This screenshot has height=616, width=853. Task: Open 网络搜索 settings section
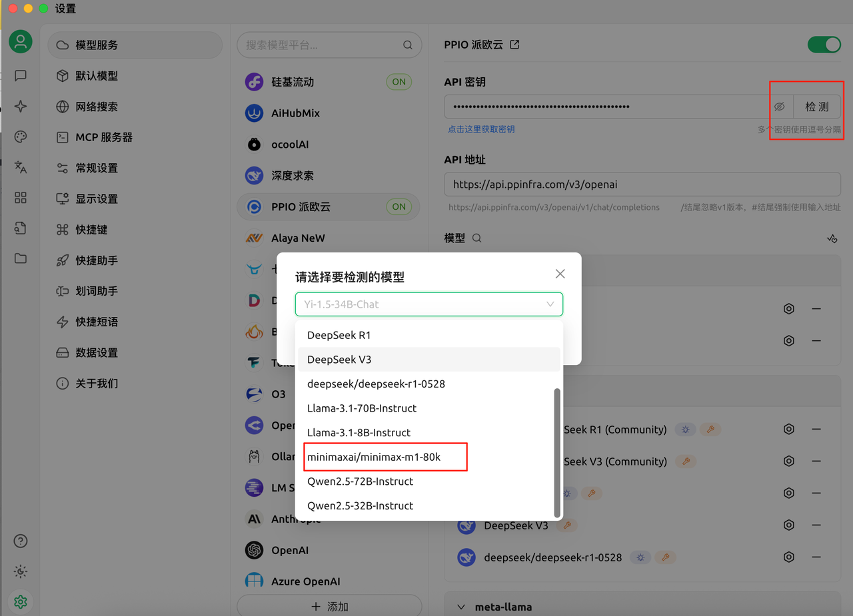click(135, 107)
